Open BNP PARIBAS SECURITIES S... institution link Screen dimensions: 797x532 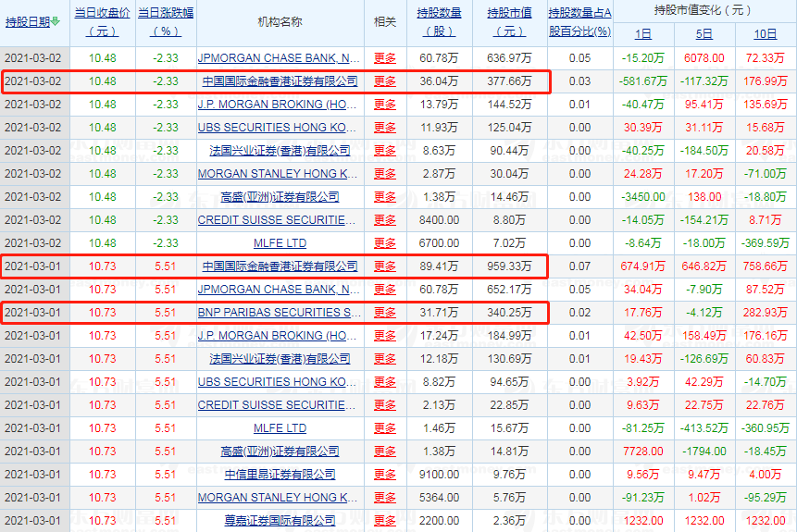coord(279,313)
